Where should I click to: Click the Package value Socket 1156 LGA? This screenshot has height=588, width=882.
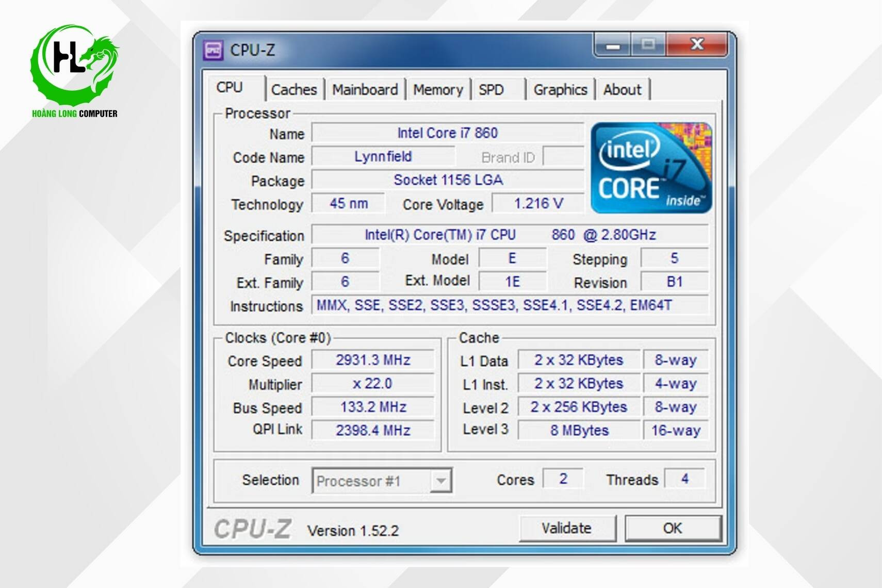coord(447,180)
